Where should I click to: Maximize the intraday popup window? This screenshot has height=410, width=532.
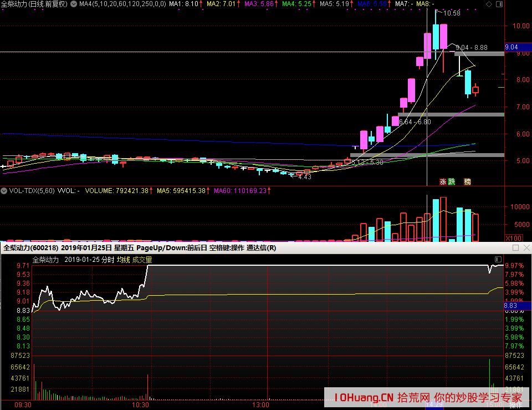click(515, 248)
